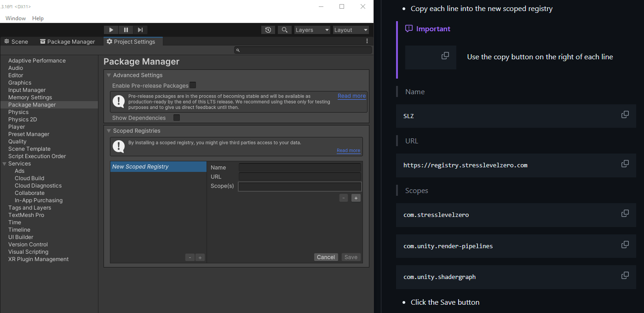Click the search magnifier icon in toolbar
This screenshot has width=644, height=313.
[285, 30]
